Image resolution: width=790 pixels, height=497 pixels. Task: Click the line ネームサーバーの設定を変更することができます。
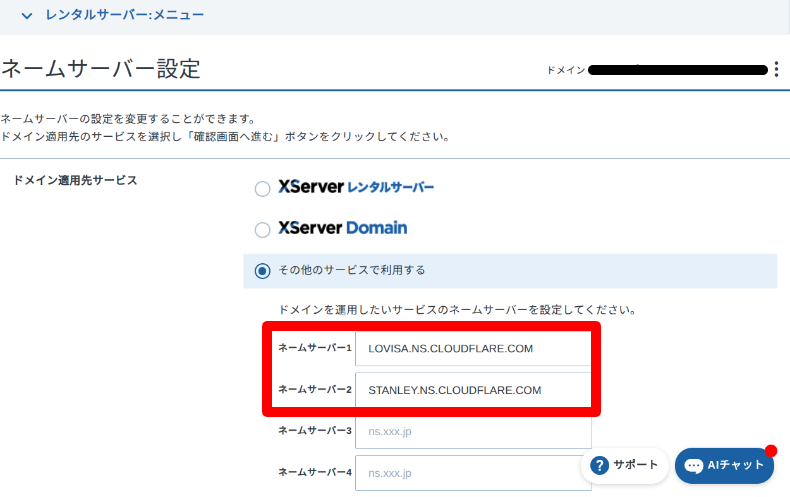(x=129, y=119)
